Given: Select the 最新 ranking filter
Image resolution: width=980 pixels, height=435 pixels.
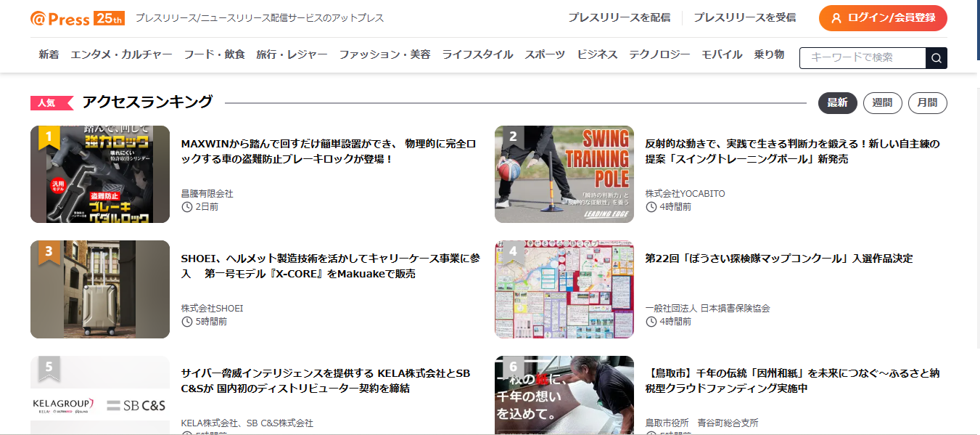Looking at the screenshot, I should tap(838, 103).
